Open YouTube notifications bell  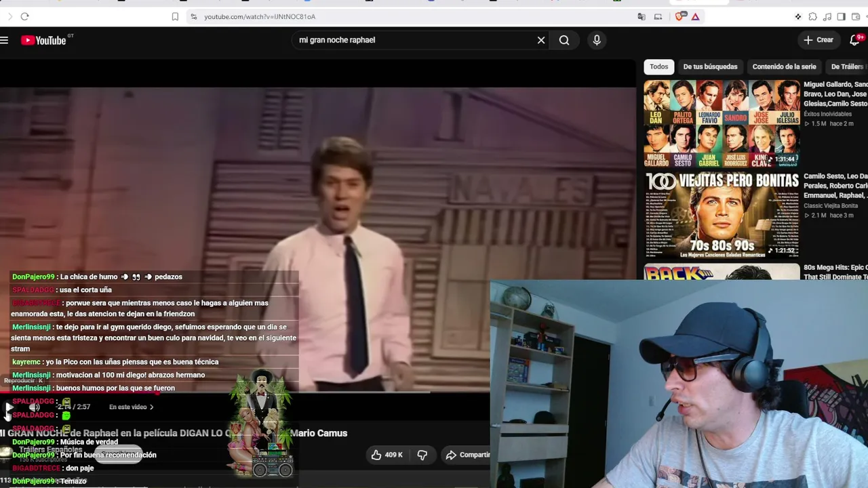(x=855, y=40)
